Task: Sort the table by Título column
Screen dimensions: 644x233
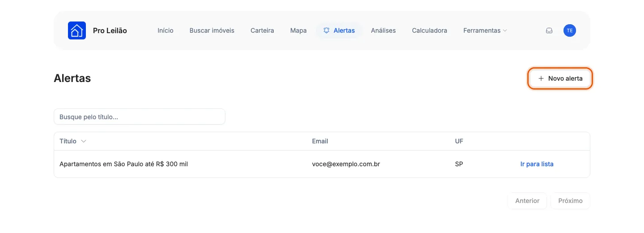Action: 73,141
